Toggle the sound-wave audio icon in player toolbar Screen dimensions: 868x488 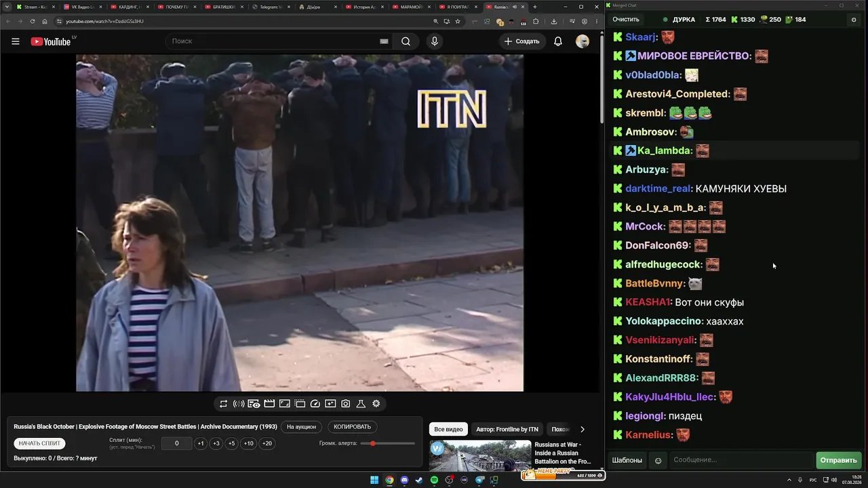click(x=239, y=404)
